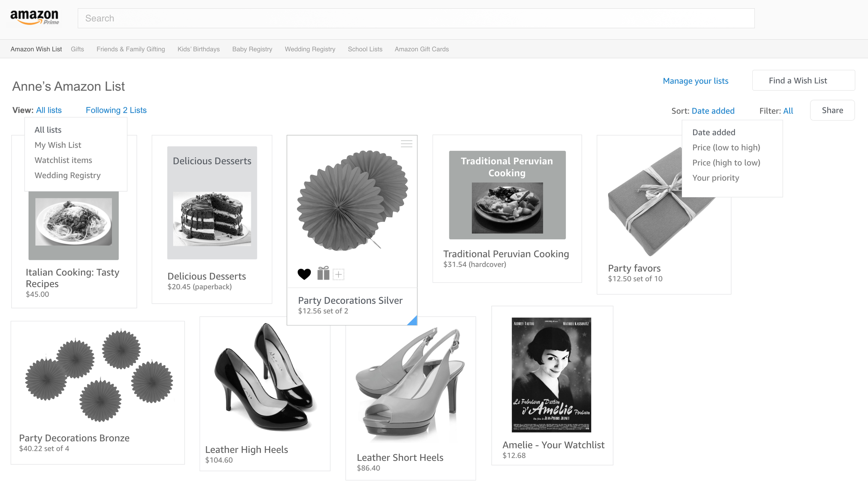The image size is (868, 488).
Task: Open the Sort Date added dropdown
Action: pyautogui.click(x=713, y=111)
